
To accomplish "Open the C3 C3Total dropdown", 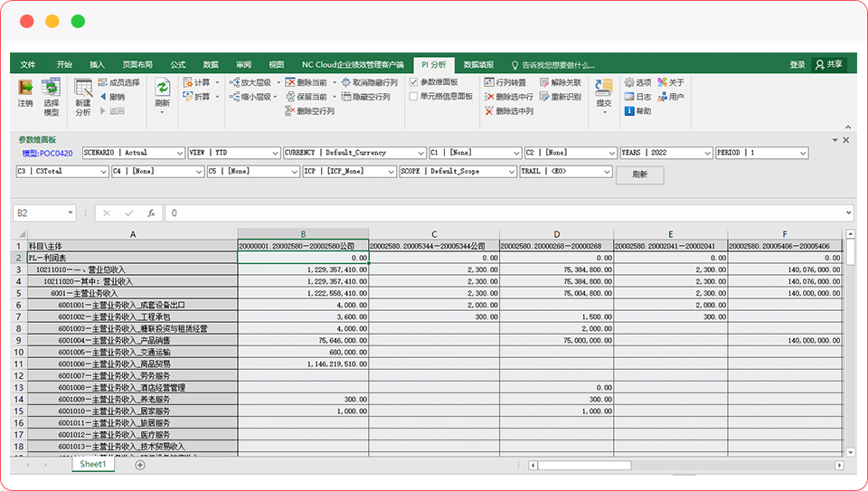I will (103, 172).
